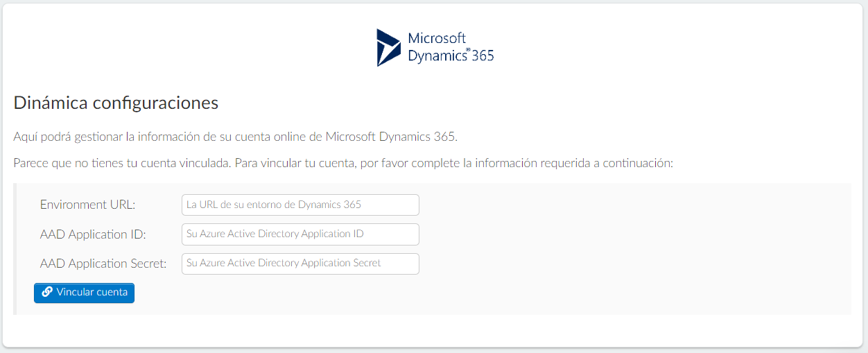The image size is (868, 353).
Task: Click the "AAD Application Secret:" label
Action: pos(103,264)
